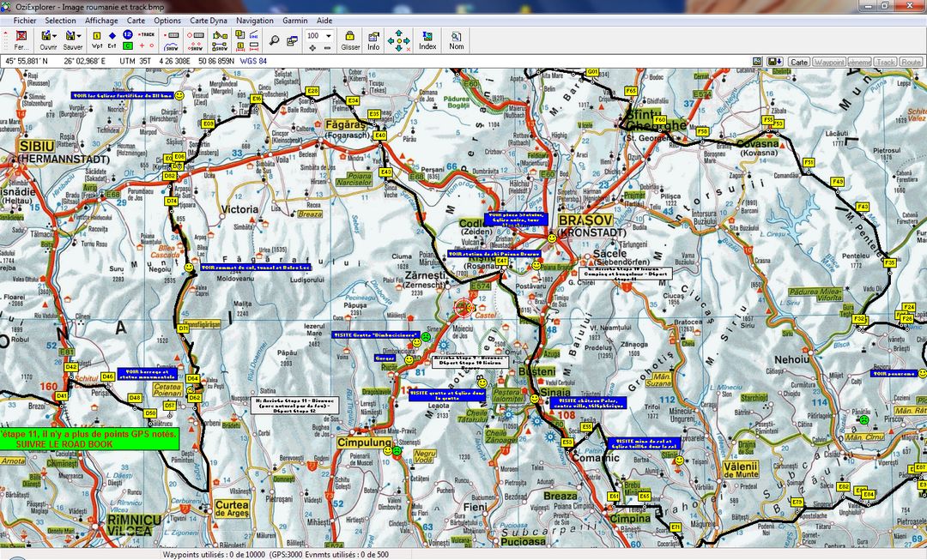
Task: Open the Carte Dyna menu
Action: (x=208, y=20)
